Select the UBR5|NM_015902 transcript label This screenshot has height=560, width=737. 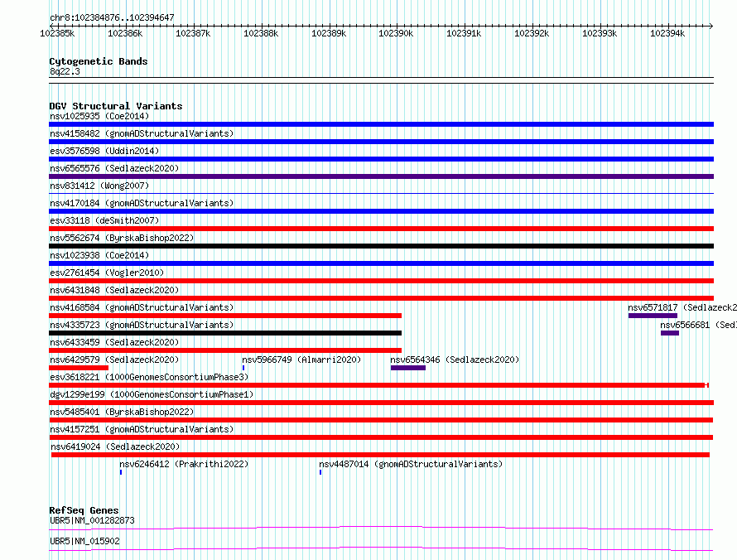84,541
